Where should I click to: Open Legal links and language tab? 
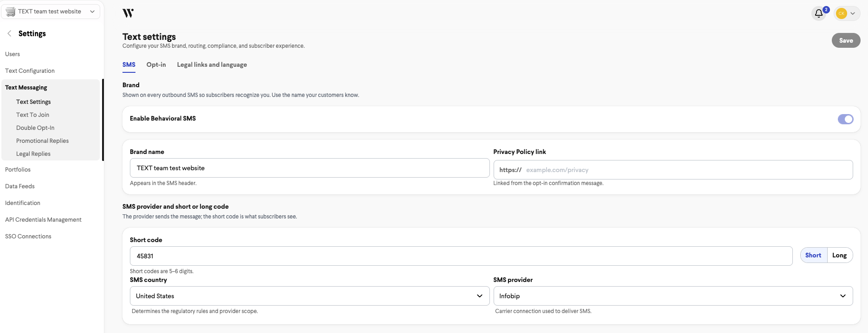pos(212,65)
